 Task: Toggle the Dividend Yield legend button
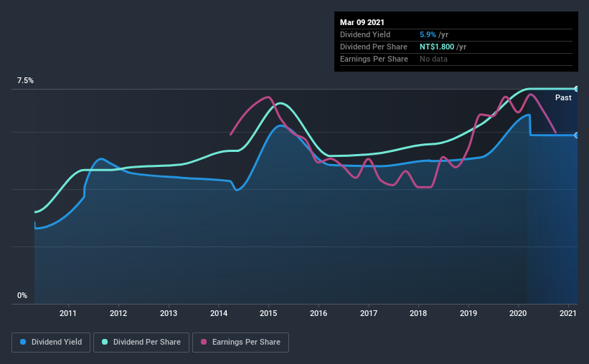coord(51,343)
